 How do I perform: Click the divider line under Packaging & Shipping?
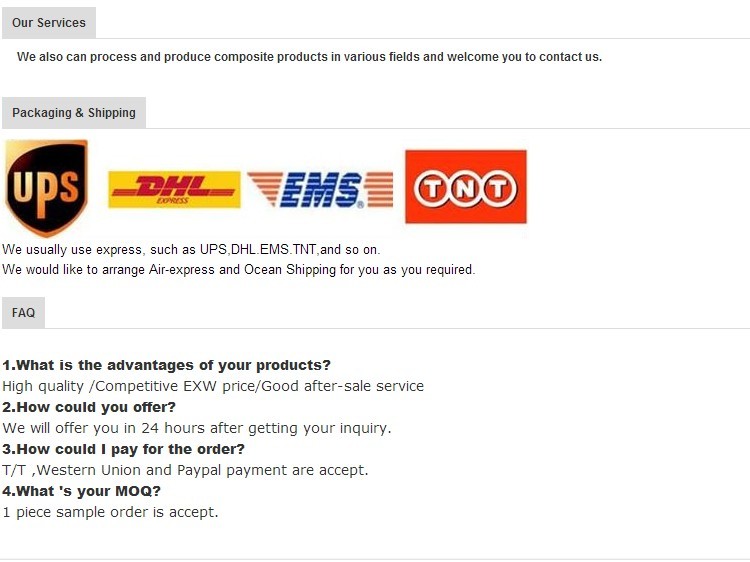click(450, 128)
